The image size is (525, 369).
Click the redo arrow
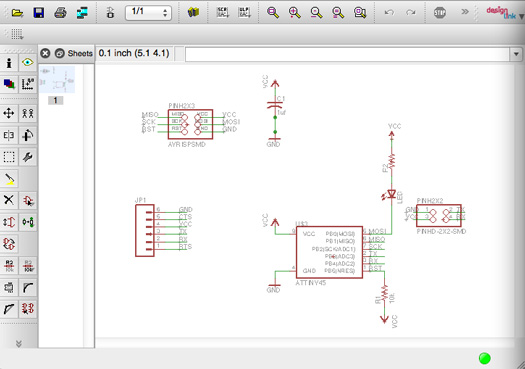tap(410, 13)
